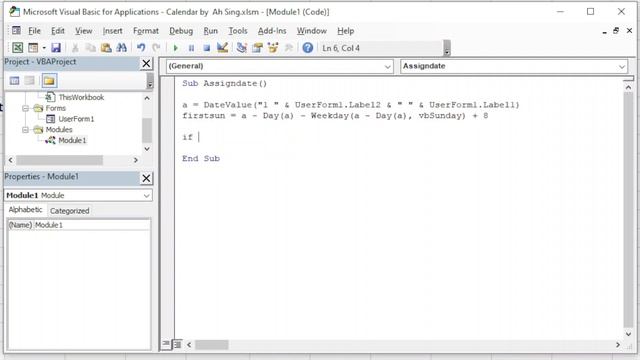Click the Paste clipboard icon

click(x=106, y=48)
